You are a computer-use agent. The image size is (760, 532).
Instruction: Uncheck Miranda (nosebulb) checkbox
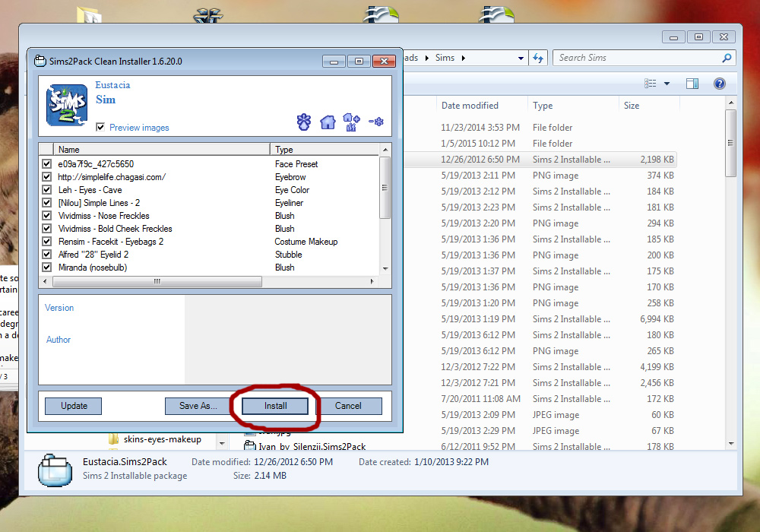click(x=46, y=267)
